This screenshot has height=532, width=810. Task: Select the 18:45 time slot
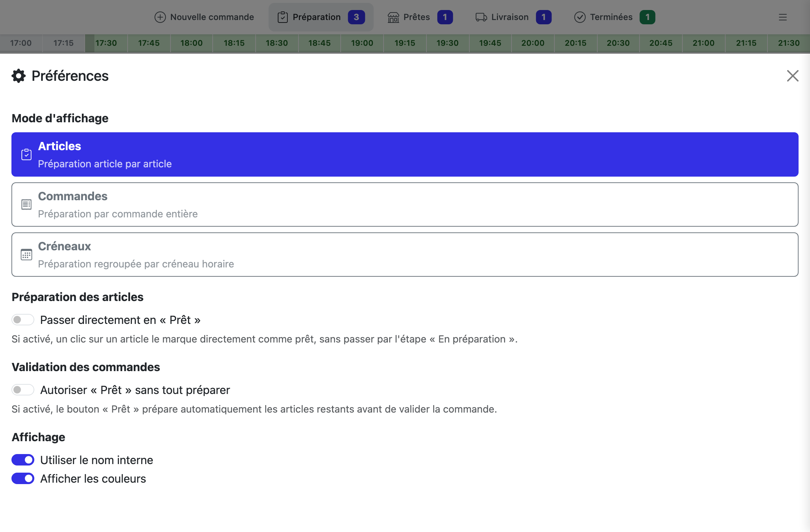(320, 43)
